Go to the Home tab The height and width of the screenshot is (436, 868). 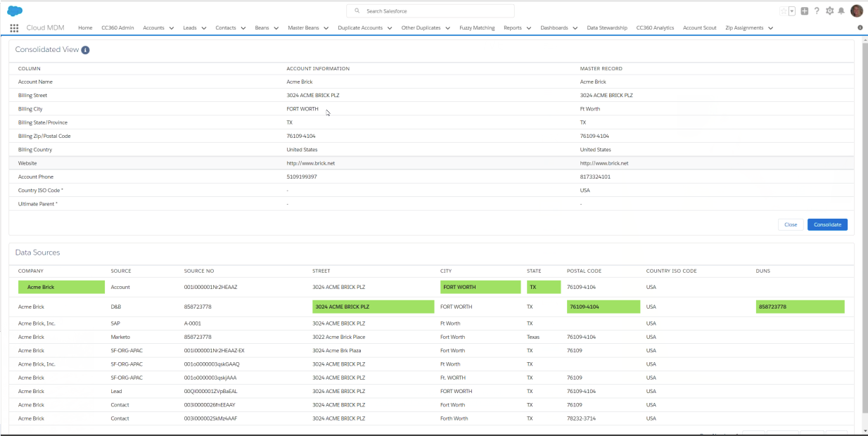point(85,28)
